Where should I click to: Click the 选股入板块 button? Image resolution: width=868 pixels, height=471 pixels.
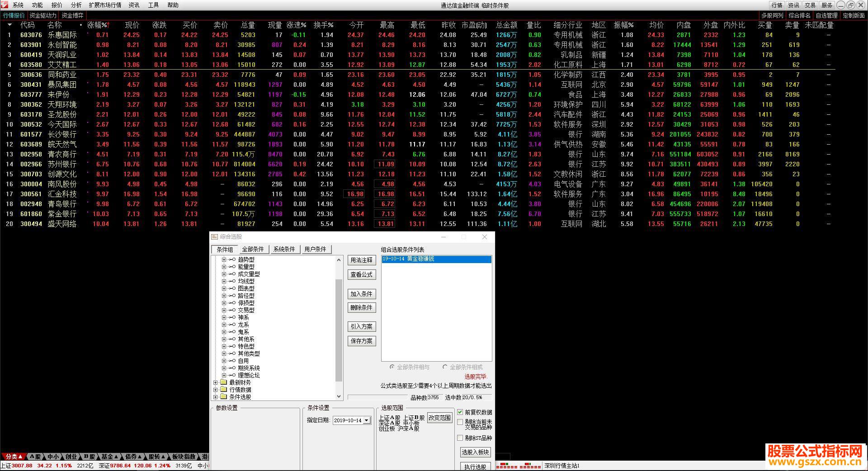click(476, 452)
